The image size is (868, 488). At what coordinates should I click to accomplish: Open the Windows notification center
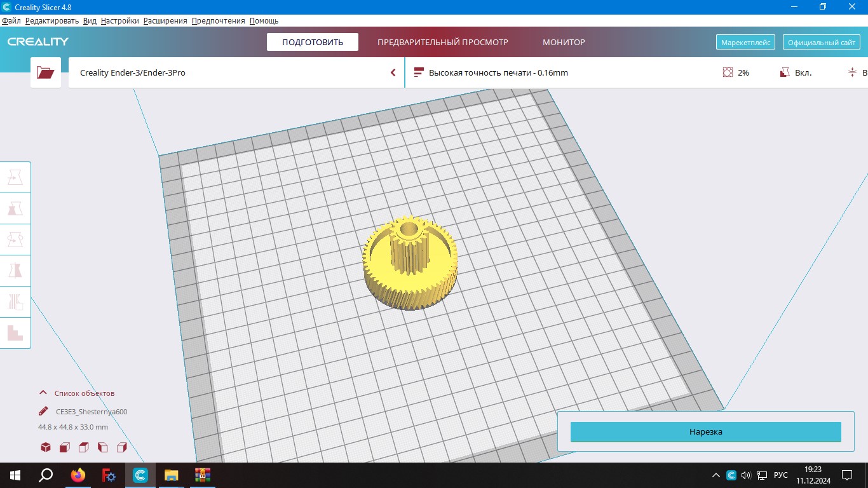(x=847, y=475)
